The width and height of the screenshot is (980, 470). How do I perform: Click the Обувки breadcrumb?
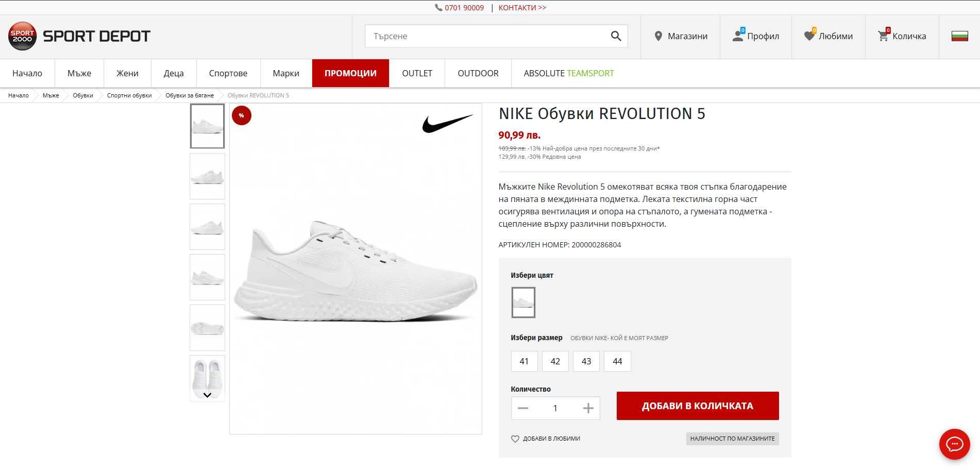pyautogui.click(x=83, y=95)
